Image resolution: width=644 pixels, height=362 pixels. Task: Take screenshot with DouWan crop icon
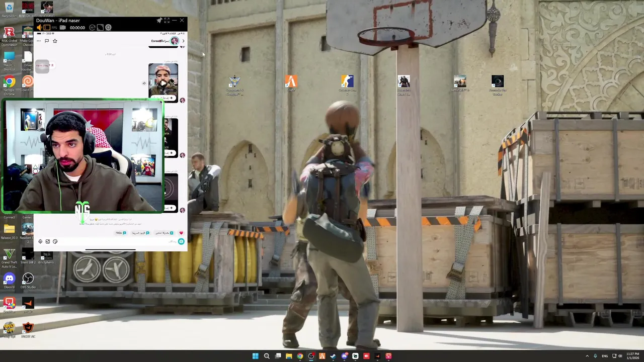coord(100,28)
